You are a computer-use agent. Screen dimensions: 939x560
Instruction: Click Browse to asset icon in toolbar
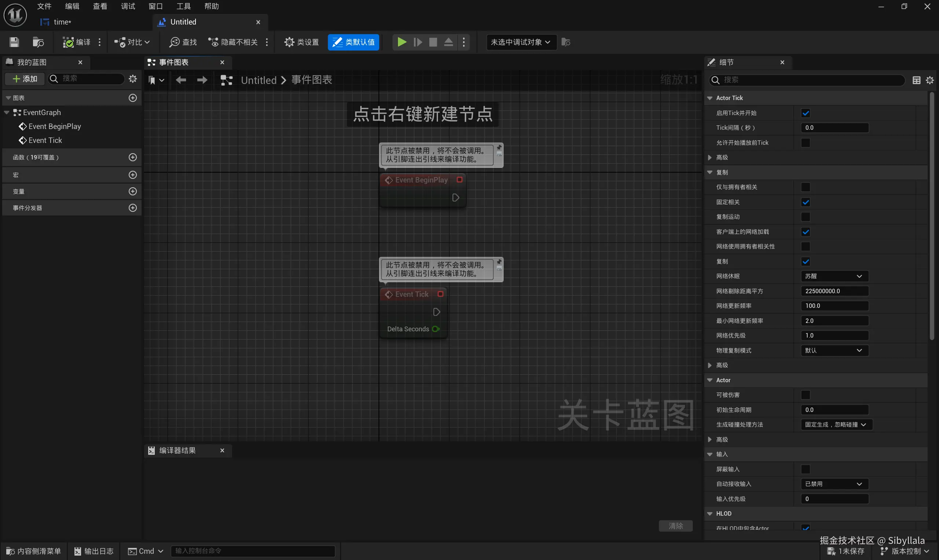(38, 42)
